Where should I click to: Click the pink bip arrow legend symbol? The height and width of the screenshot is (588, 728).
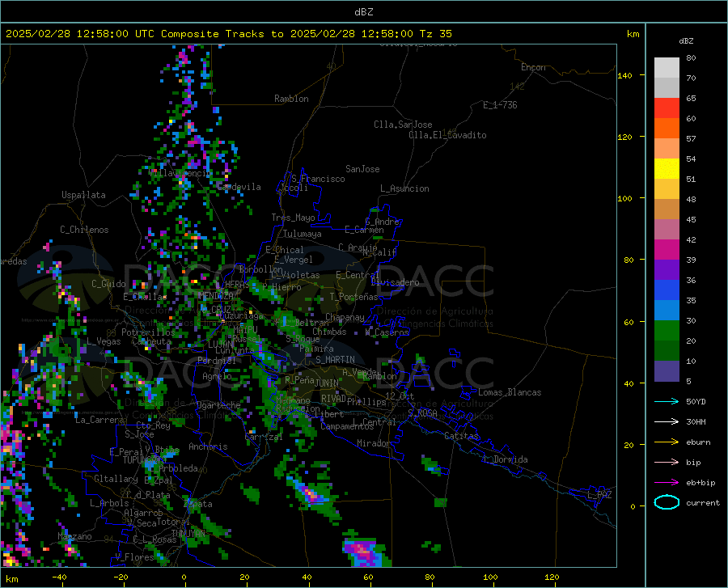point(667,463)
